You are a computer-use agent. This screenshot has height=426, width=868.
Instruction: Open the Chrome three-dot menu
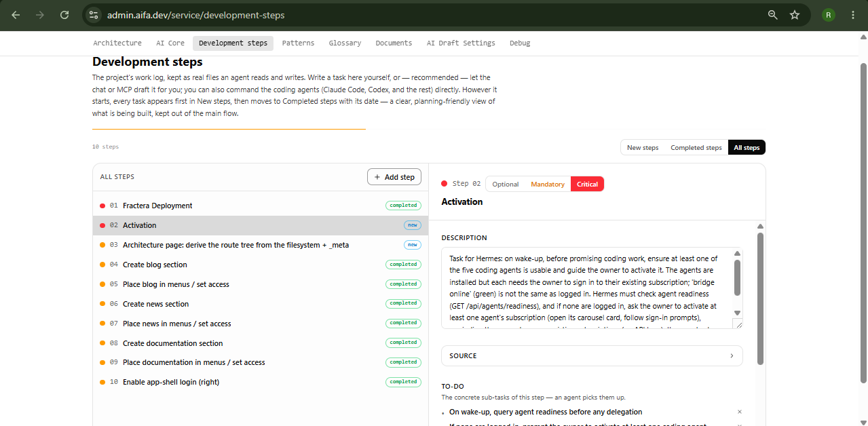[x=852, y=15]
